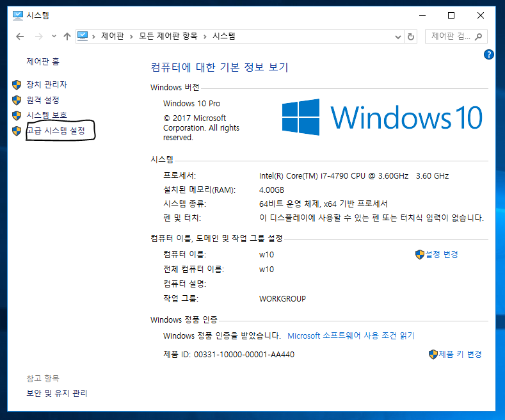Click shield icon beside 시스템 보호

click(17, 116)
